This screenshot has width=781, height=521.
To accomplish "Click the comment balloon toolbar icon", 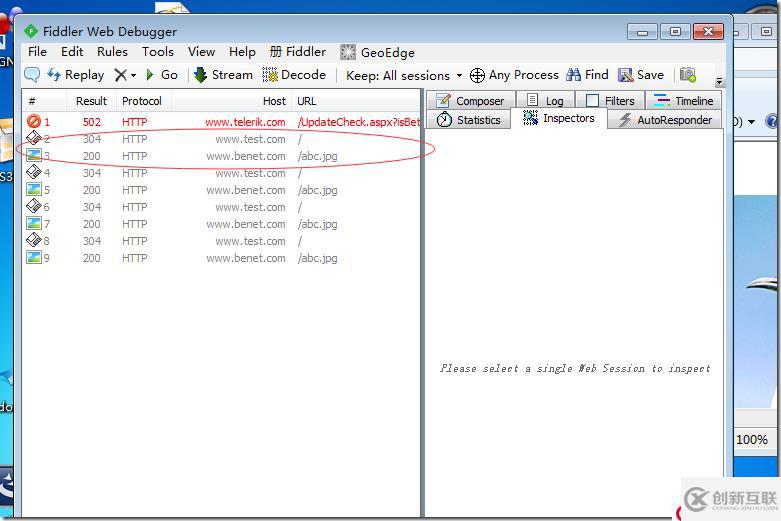I will 32,75.
